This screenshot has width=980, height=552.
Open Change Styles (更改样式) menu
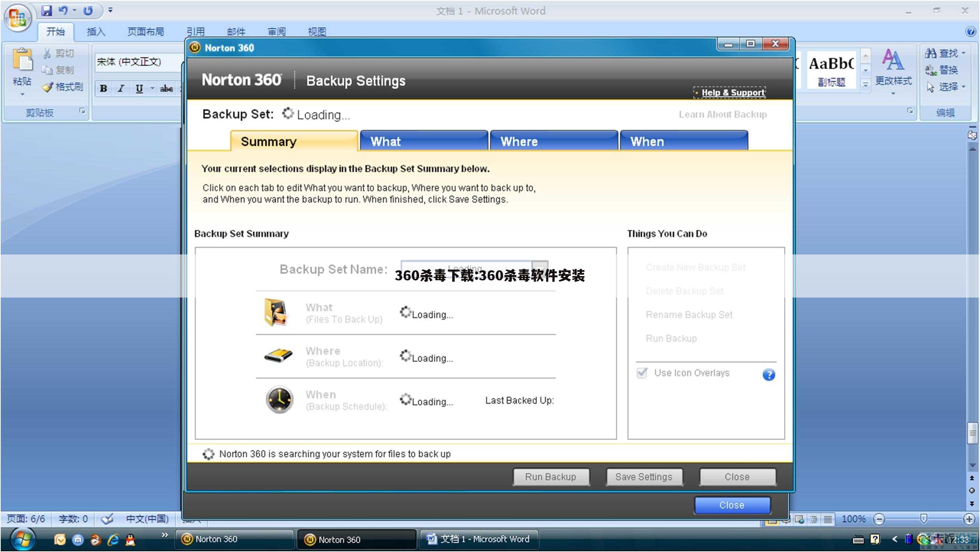click(893, 71)
